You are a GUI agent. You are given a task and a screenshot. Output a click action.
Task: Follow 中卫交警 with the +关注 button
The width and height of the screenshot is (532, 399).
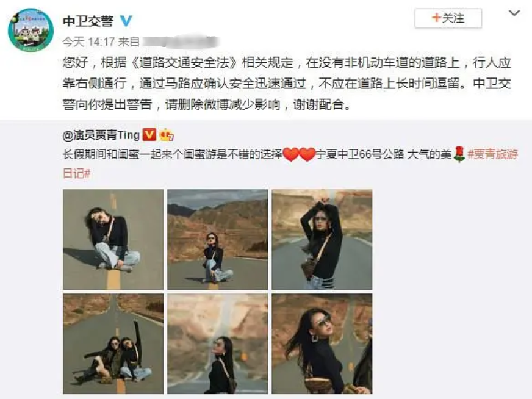pyautogui.click(x=448, y=18)
